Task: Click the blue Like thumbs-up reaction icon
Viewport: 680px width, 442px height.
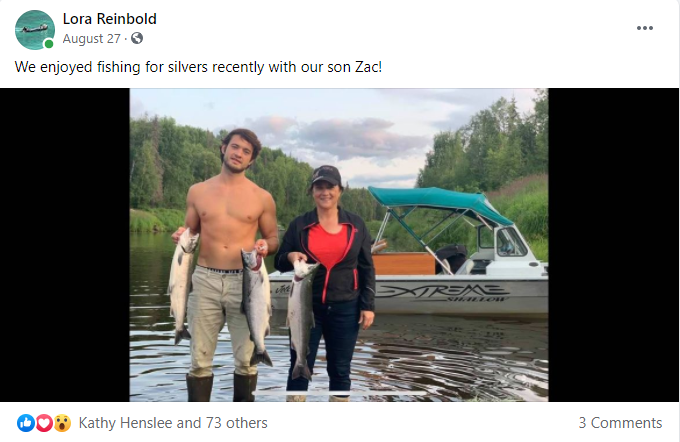Action: [26, 422]
